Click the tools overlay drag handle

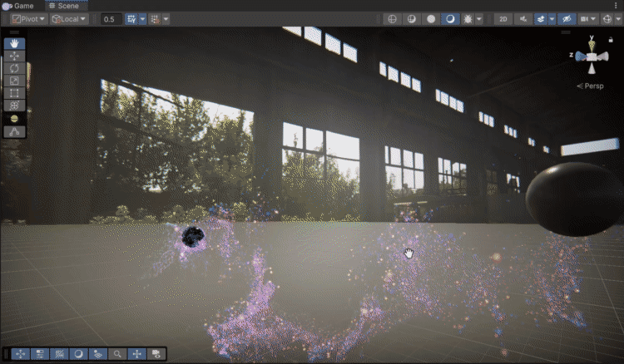(14, 32)
